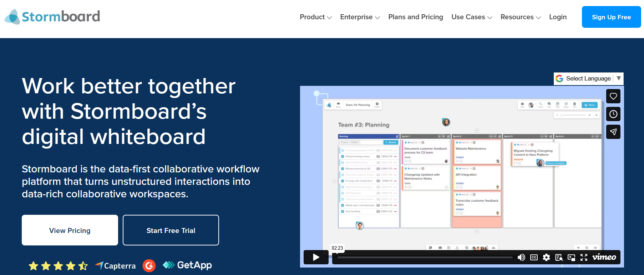
Task: Click the five-star rating
Action: 58,266
